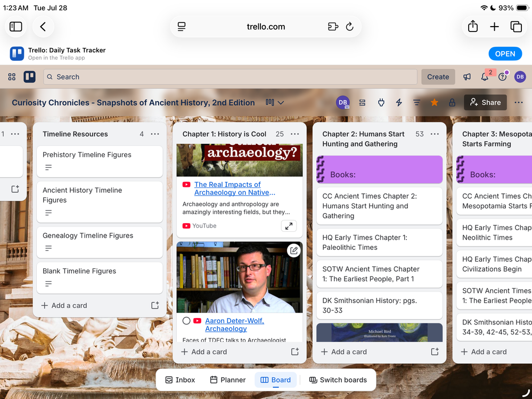Open the Safari share sheet icon
The image size is (532, 399).
pyautogui.click(x=473, y=26)
